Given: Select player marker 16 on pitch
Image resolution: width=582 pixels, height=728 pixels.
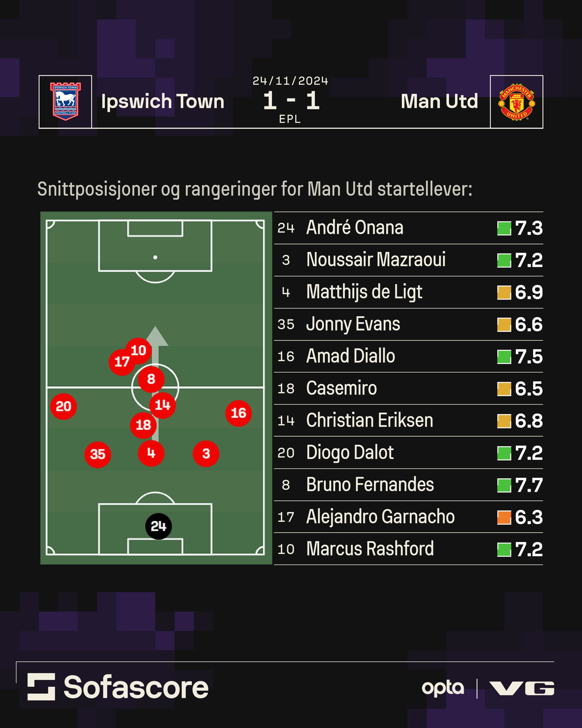Looking at the screenshot, I should 239,413.
